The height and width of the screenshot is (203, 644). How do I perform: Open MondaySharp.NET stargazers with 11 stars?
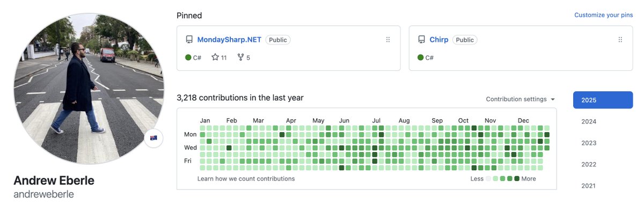(x=219, y=57)
